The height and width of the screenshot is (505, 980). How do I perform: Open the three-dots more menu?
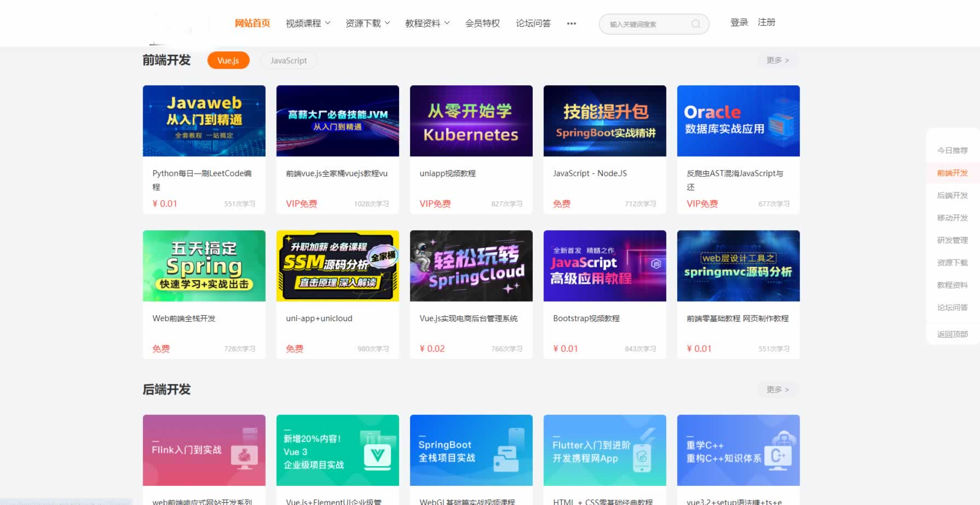pyautogui.click(x=571, y=24)
